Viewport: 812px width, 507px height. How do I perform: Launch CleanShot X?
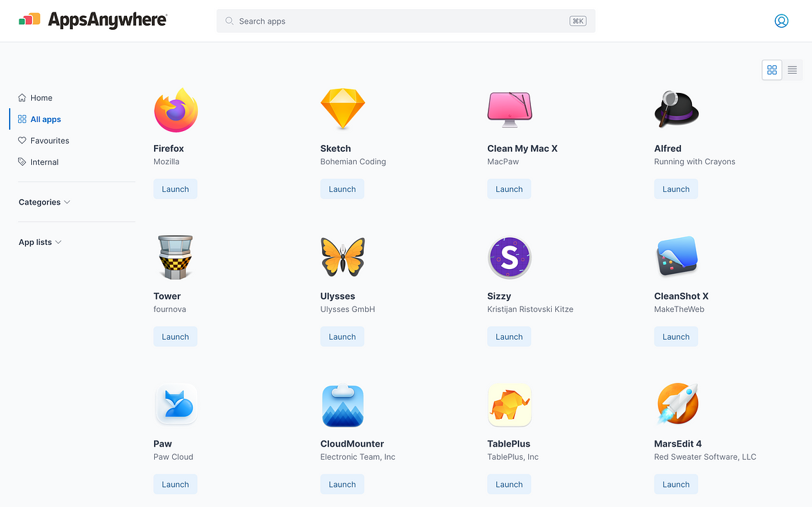tap(676, 337)
